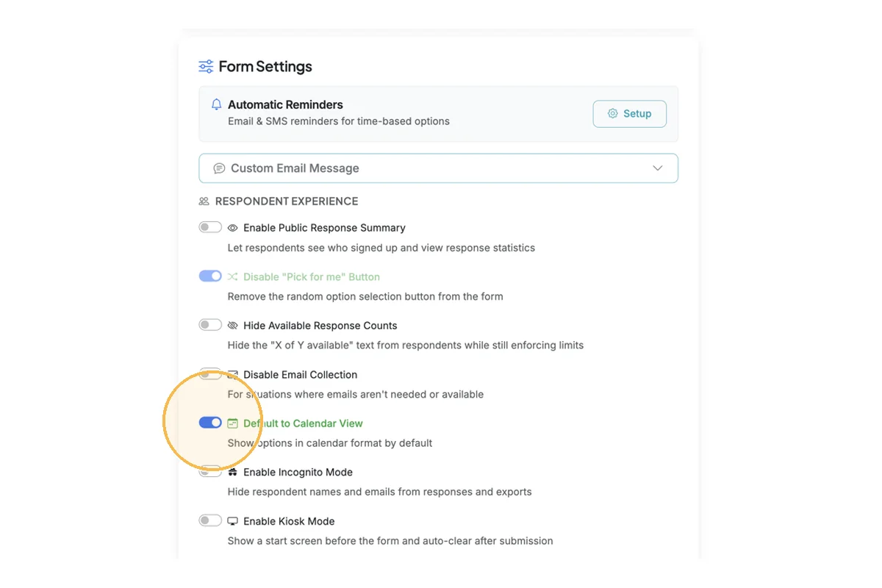Turn off Disable "Pick for me" Button switch
Viewport: 882px width, 588px height.
[x=210, y=276]
